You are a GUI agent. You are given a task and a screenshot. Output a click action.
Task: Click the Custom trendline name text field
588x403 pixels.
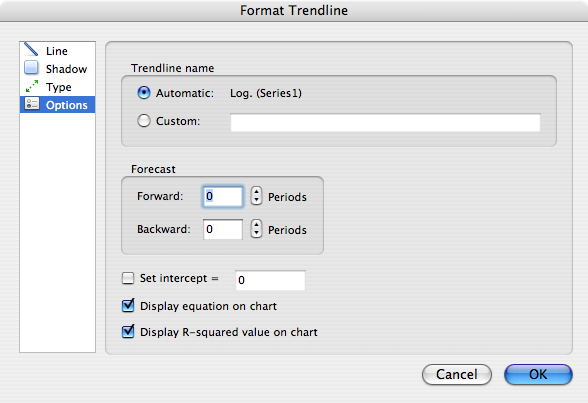coord(386,122)
